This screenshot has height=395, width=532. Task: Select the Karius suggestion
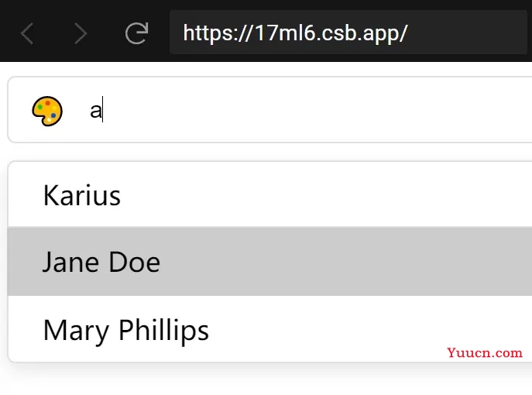269,194
